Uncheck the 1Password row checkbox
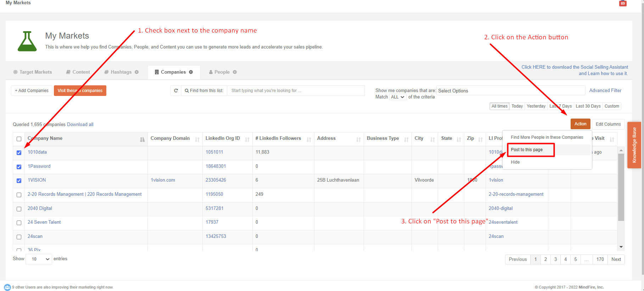 pyautogui.click(x=19, y=167)
